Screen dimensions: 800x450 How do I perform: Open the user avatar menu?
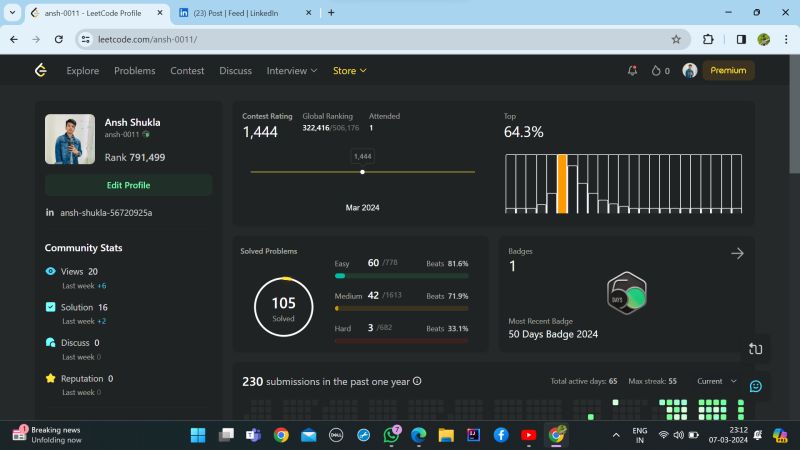[x=690, y=70]
